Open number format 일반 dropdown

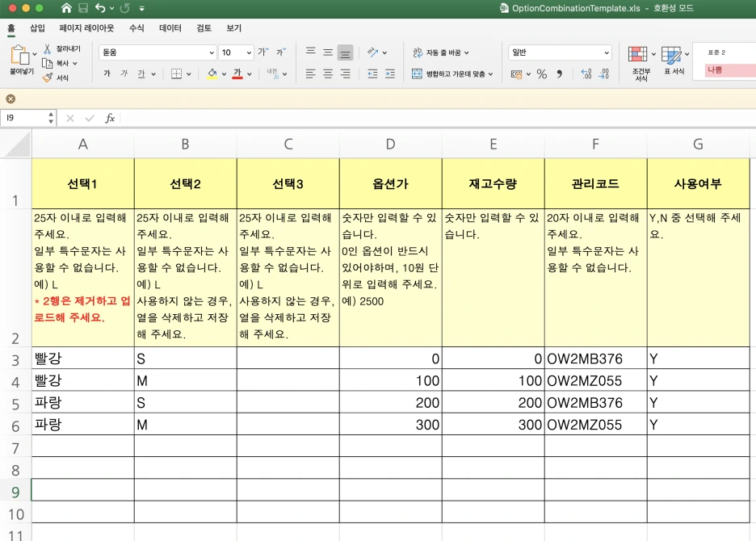[606, 52]
